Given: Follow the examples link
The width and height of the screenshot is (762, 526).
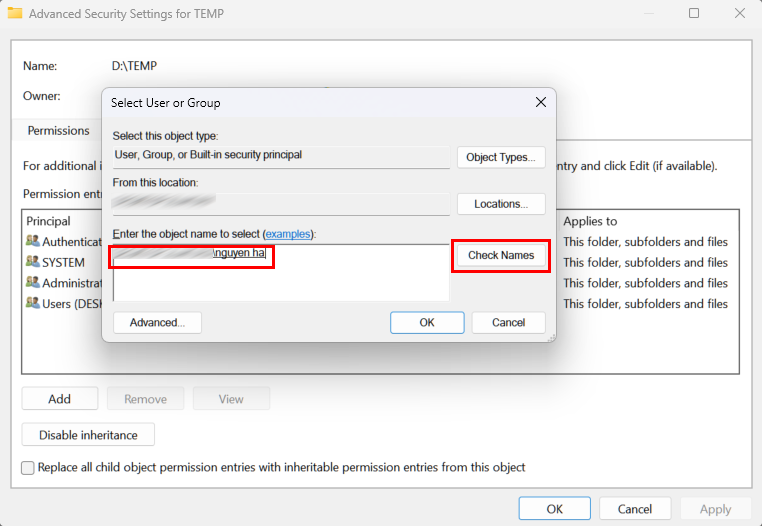Looking at the screenshot, I should [x=287, y=233].
